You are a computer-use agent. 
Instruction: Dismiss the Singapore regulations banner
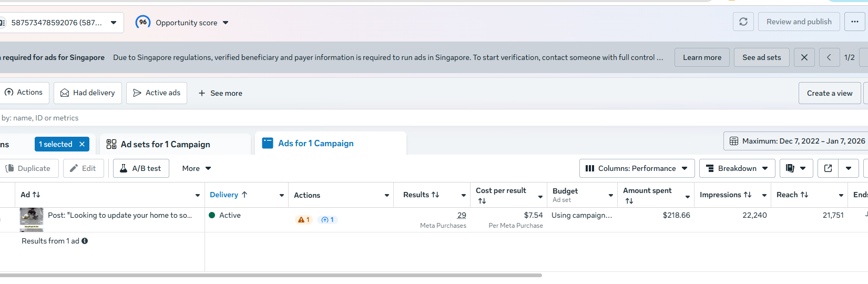pos(804,57)
